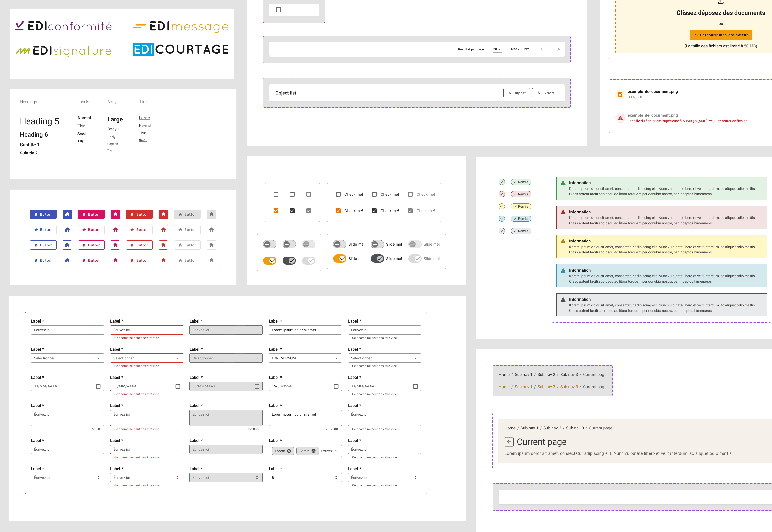The image size is (772, 532).
Task: Turn off the orange toggle without label
Action: pos(270,261)
